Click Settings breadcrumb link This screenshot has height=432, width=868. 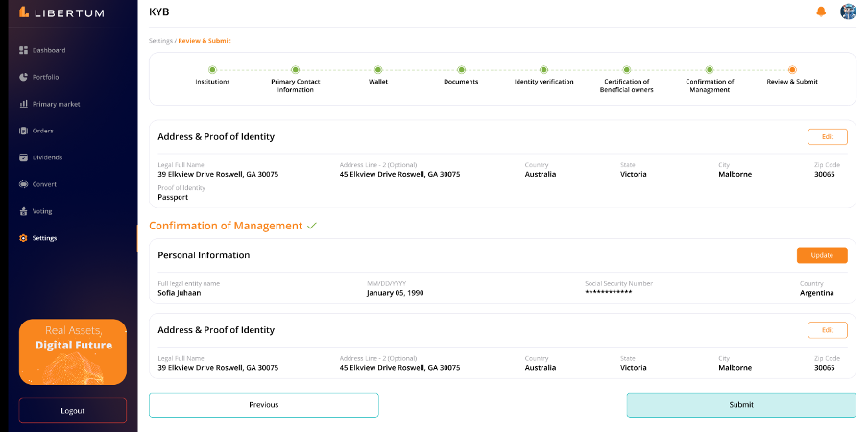click(161, 41)
